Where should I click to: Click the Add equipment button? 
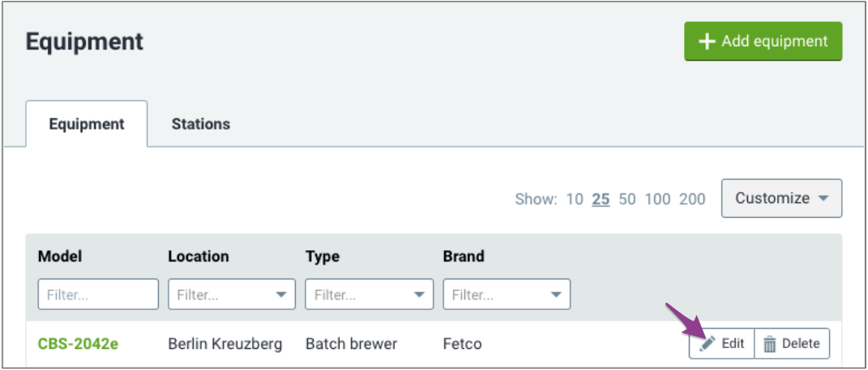(x=763, y=41)
